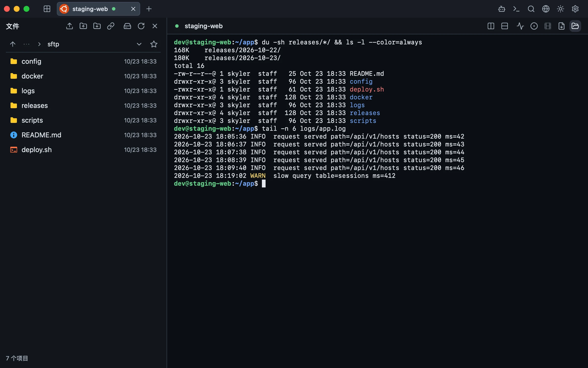The height and width of the screenshot is (368, 588).
Task: Click the breadcrumb separator arrow before sftp
Action: point(39,44)
